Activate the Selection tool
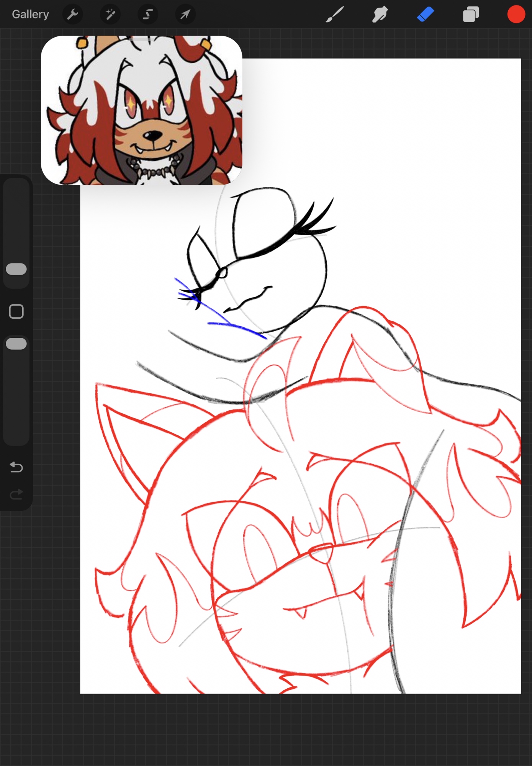532x766 pixels. point(148,15)
